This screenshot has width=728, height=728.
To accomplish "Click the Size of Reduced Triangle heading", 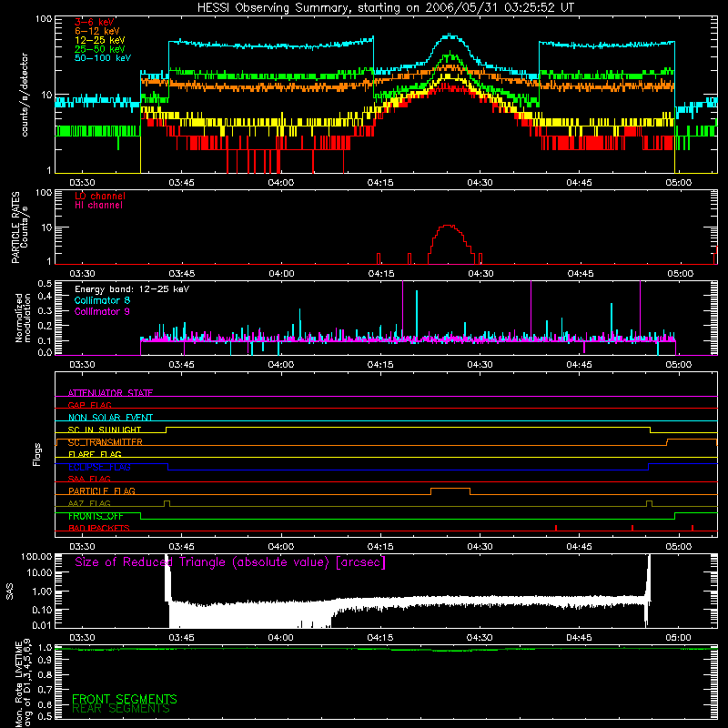I will point(230,562).
